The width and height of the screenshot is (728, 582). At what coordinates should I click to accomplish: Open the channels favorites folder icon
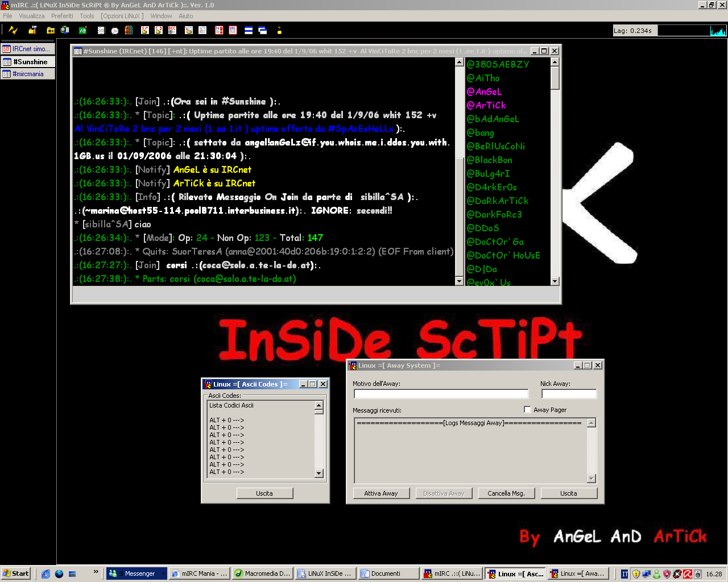point(51,30)
